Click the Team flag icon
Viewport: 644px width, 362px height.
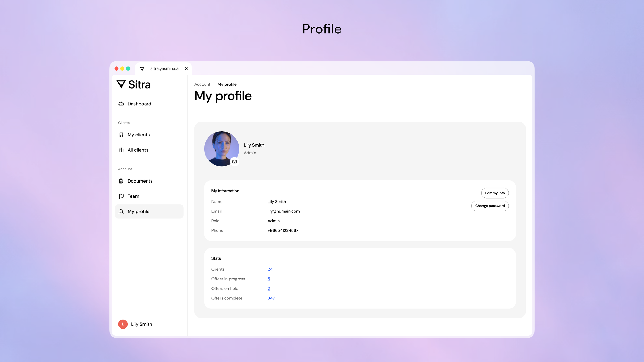121,196
